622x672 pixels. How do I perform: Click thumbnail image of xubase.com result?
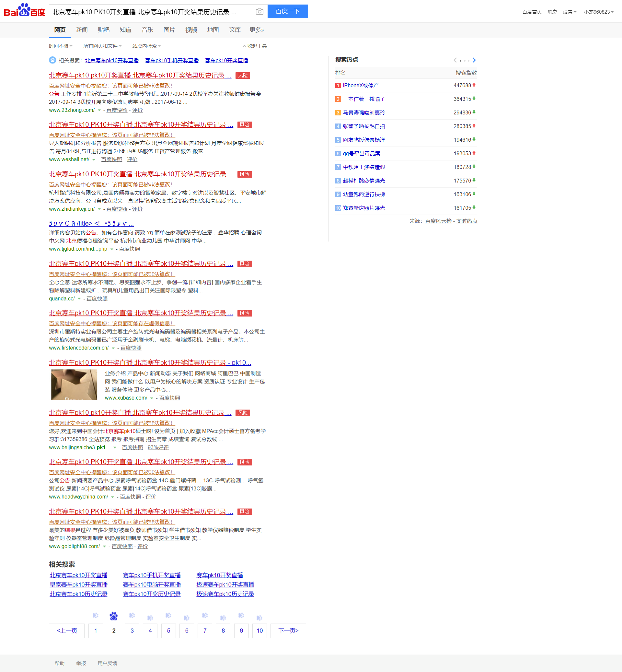(x=74, y=384)
